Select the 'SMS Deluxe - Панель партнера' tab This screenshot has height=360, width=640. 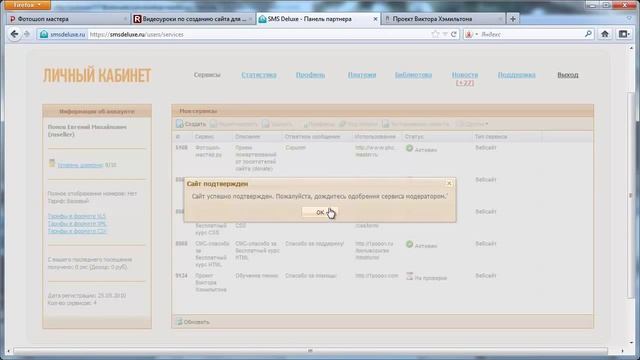click(x=318, y=19)
